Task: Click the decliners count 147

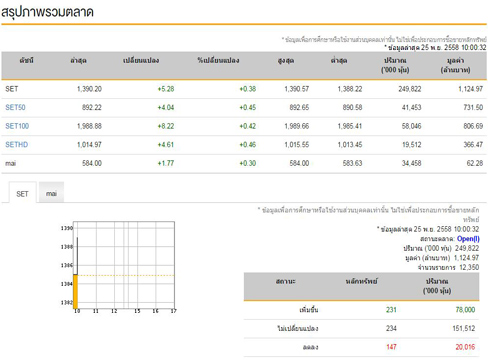Action: [x=391, y=347]
